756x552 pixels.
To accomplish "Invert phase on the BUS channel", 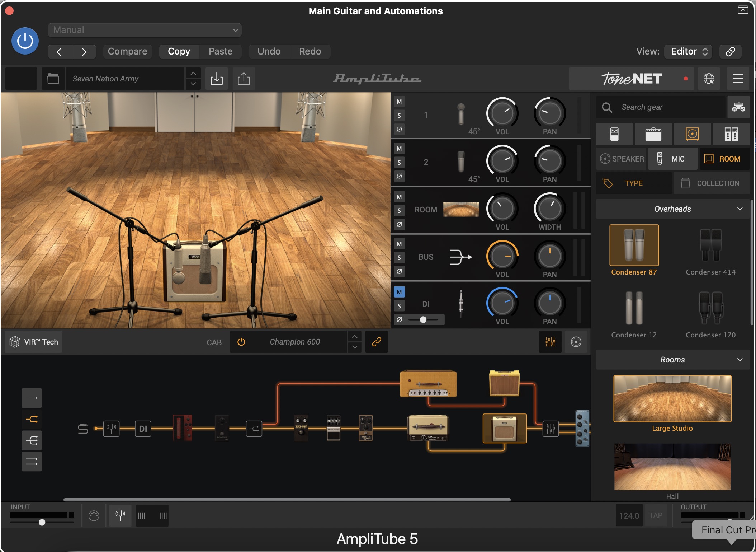I will click(399, 271).
